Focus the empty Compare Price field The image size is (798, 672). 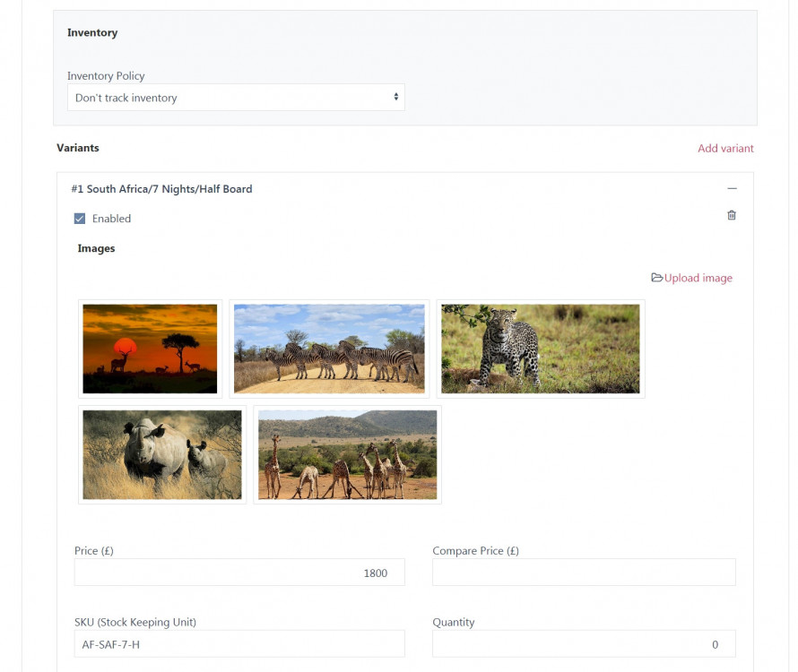tap(584, 573)
